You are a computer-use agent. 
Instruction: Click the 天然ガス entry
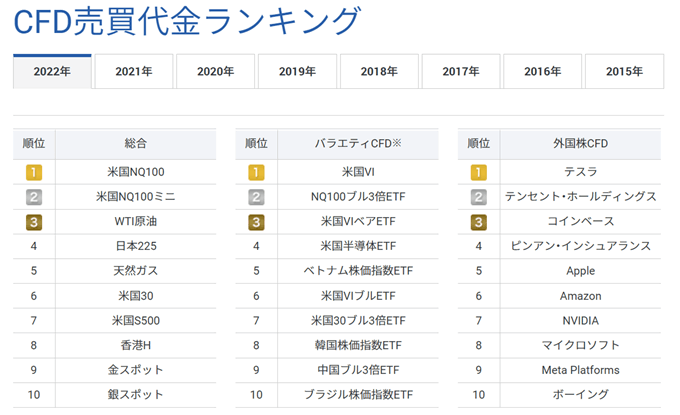136,271
